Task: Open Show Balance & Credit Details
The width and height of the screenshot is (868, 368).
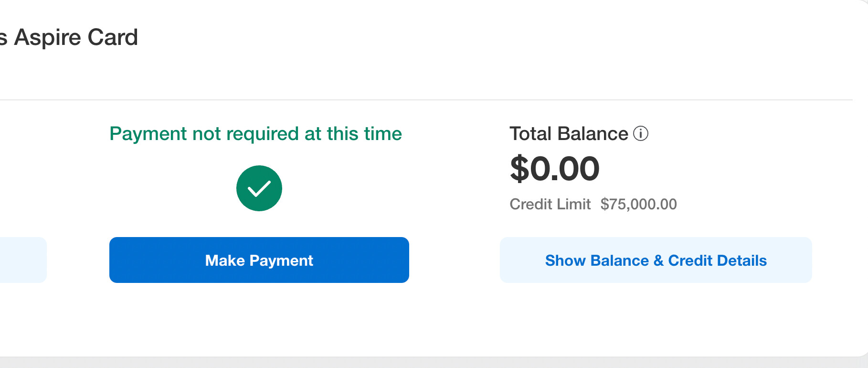Action: click(656, 260)
